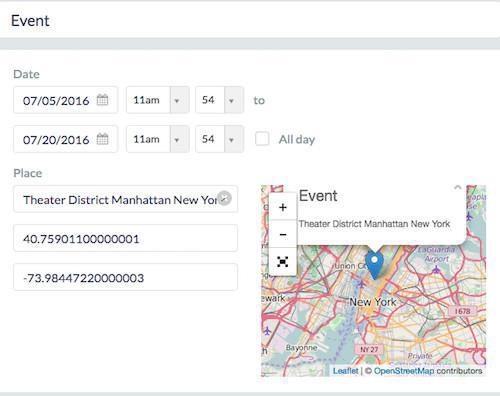Open calendar picker for end date 07/20/2016
The image size is (500, 396).
(x=102, y=139)
